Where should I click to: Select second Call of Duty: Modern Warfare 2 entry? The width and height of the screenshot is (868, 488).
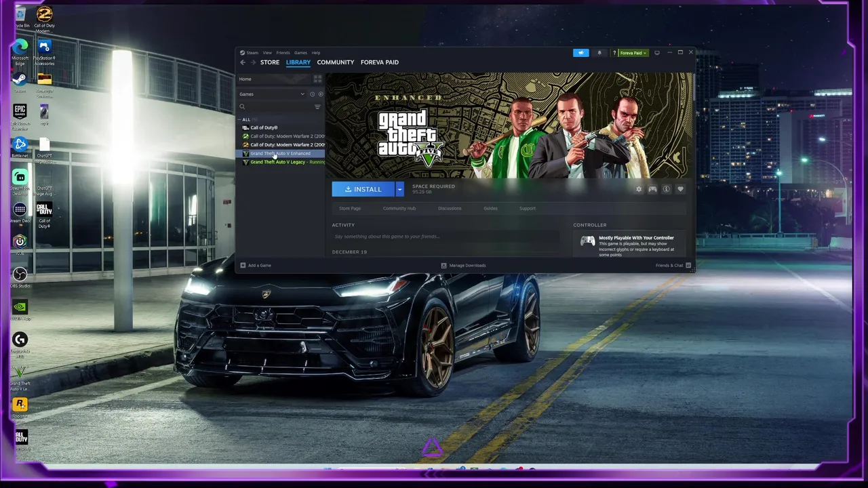point(281,144)
